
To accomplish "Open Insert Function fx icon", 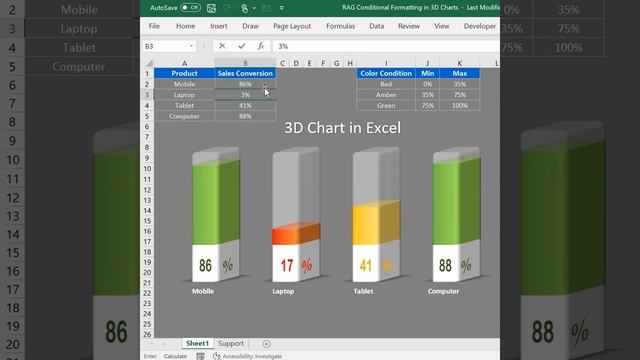I will (x=260, y=46).
